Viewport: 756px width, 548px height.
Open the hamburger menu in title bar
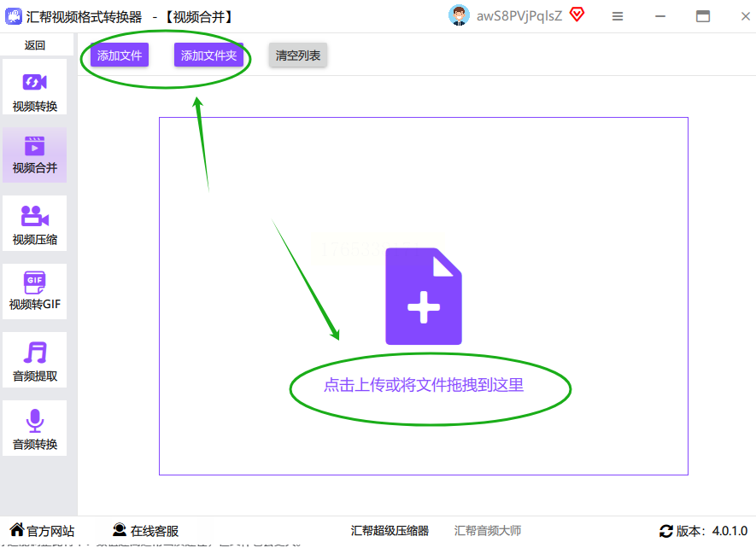pos(618,16)
